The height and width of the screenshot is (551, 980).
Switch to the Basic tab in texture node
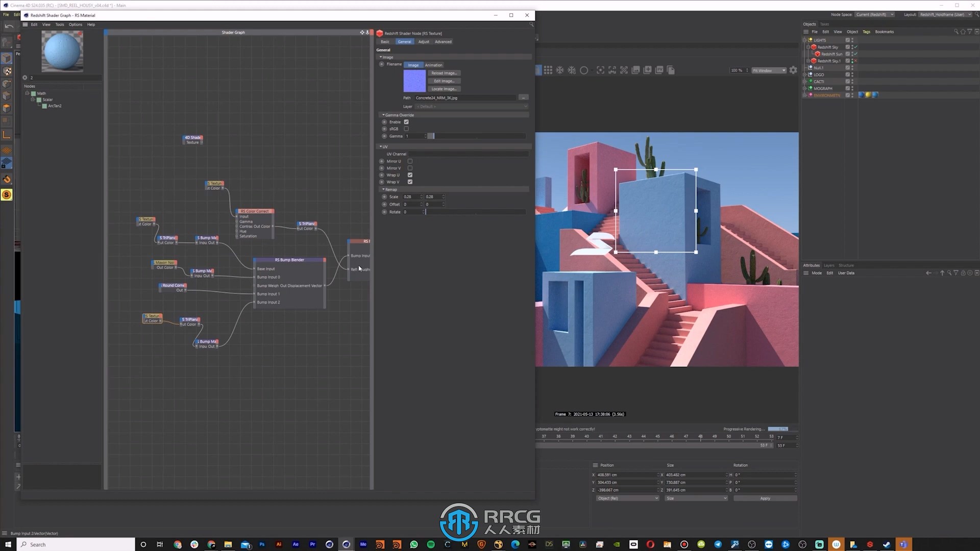(x=386, y=42)
